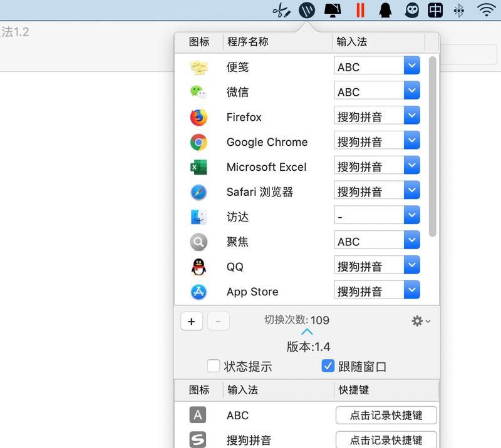This screenshot has width=501, height=448.
Task: Select the WeChat 微信 app icon
Action: (x=199, y=92)
